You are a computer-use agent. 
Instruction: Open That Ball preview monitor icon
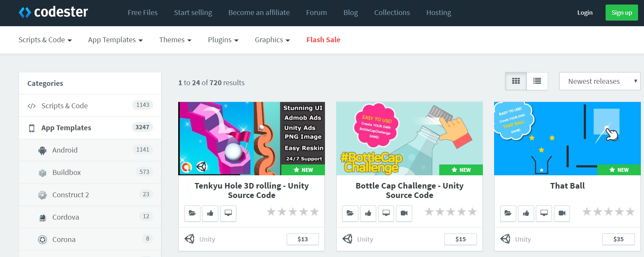coord(544,213)
